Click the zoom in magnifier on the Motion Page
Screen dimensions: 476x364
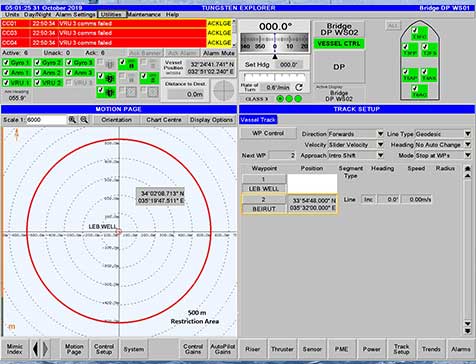[72, 120]
